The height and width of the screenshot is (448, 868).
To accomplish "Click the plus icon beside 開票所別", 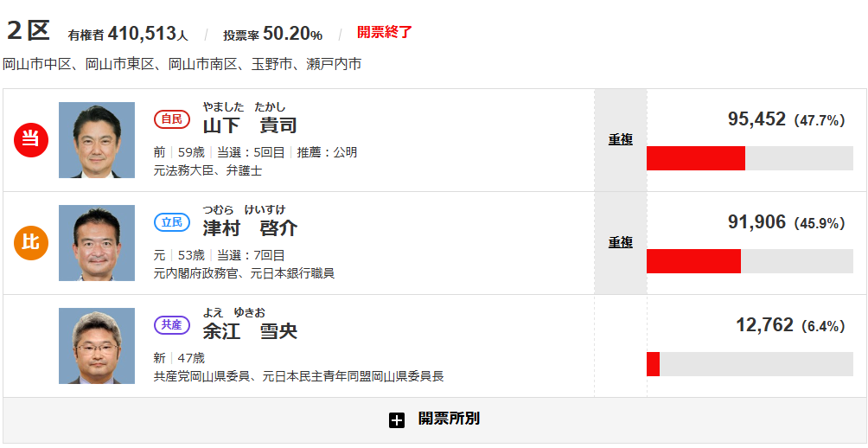I will point(397,420).
